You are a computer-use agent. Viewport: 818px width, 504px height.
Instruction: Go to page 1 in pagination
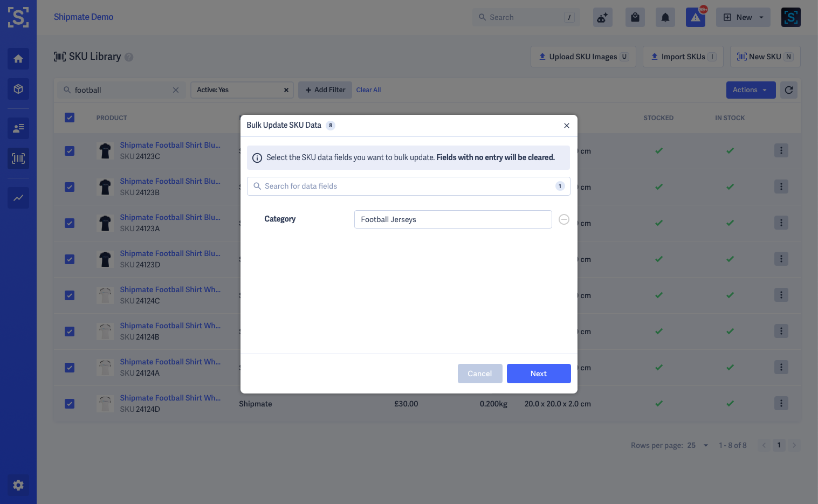coord(779,445)
